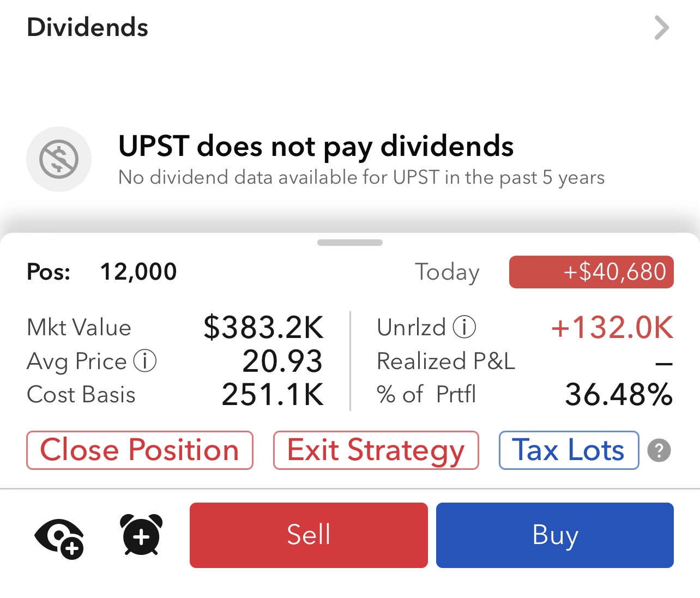Screen dimensions: 700x598
Task: Tap the Today +$40,680 gain badge
Action: click(x=591, y=272)
